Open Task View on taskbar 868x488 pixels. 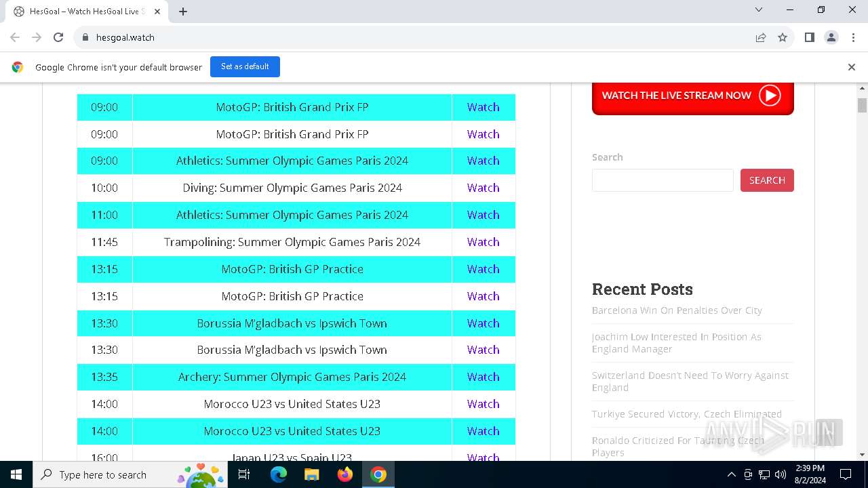[x=244, y=474]
